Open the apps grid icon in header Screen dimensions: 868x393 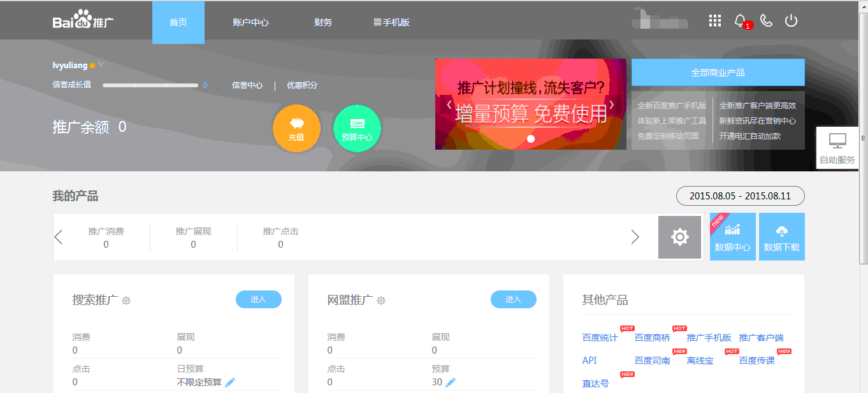[714, 21]
